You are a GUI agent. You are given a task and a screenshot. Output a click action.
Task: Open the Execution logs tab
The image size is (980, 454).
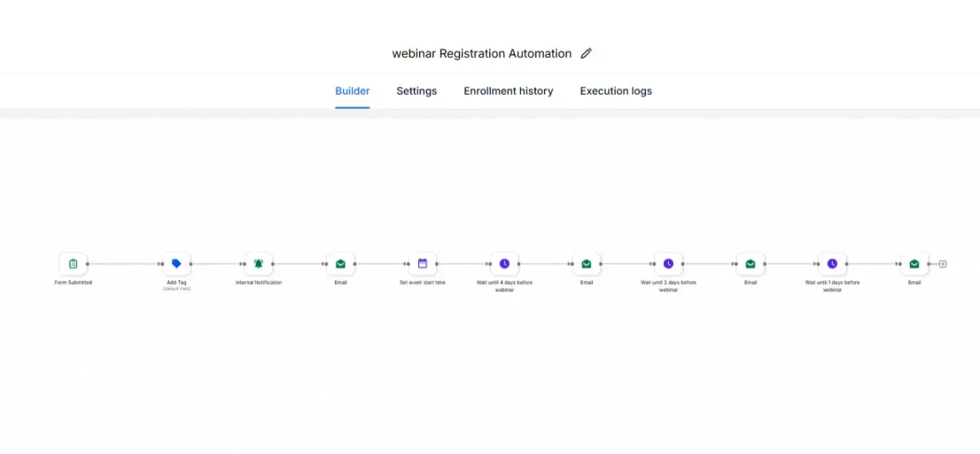[x=616, y=91]
